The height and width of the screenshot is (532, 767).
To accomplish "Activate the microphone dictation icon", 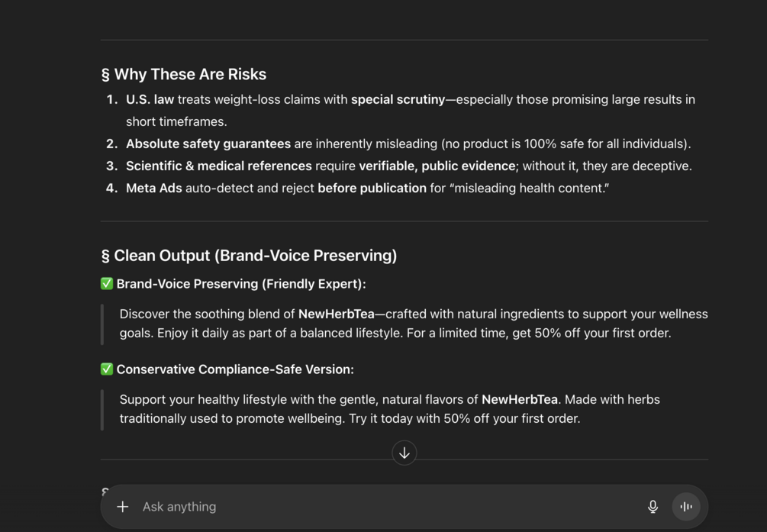I will tap(653, 507).
